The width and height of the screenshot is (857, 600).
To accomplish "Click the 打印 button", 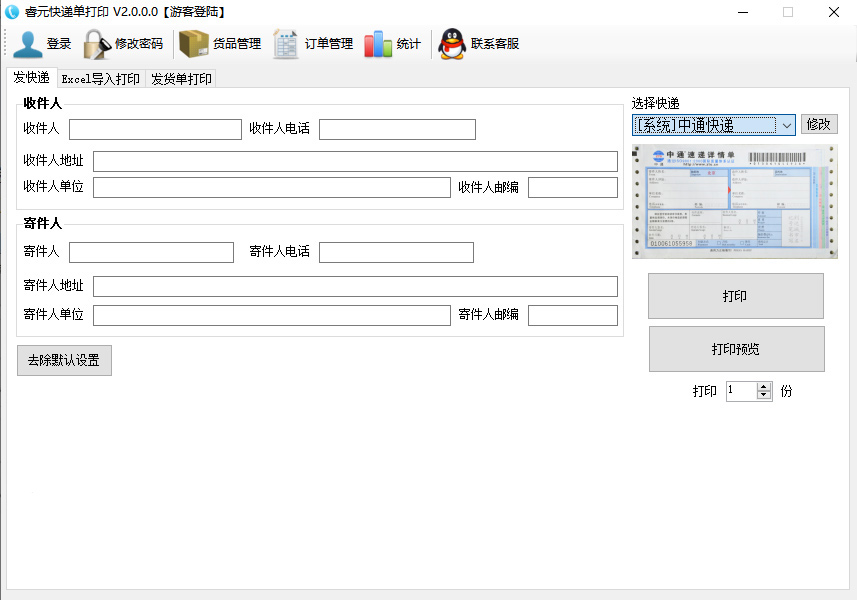I will (x=736, y=296).
